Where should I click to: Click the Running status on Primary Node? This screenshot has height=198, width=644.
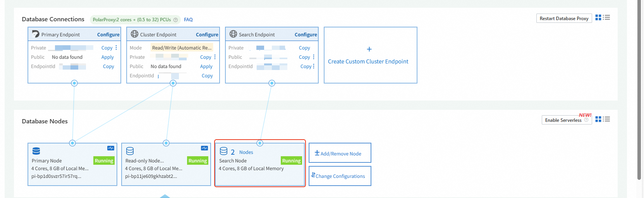point(104,161)
